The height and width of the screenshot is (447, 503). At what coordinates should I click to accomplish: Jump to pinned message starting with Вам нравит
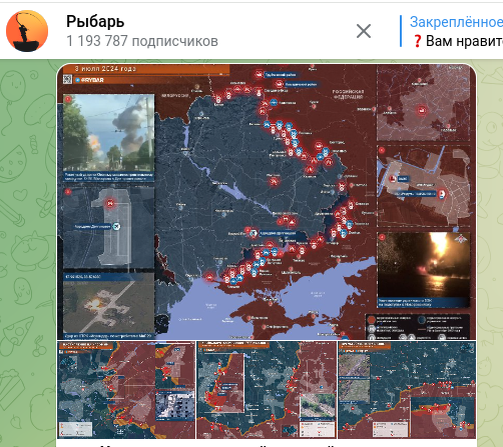coord(464,42)
